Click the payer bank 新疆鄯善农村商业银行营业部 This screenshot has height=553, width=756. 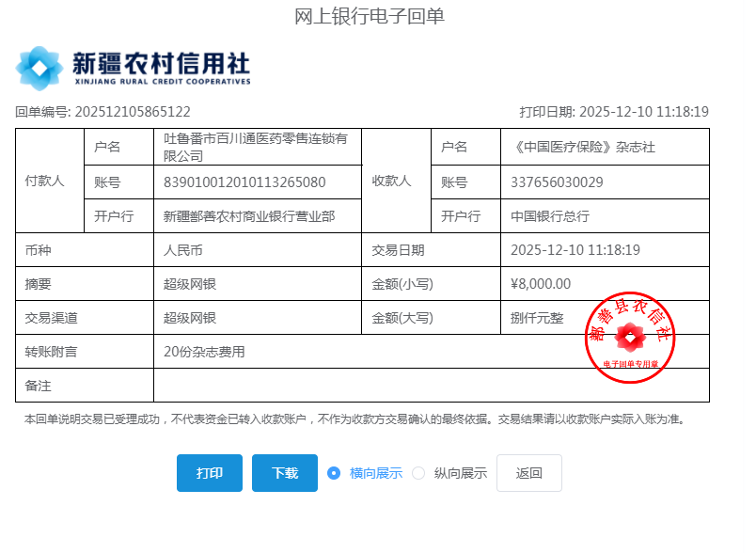tap(249, 216)
